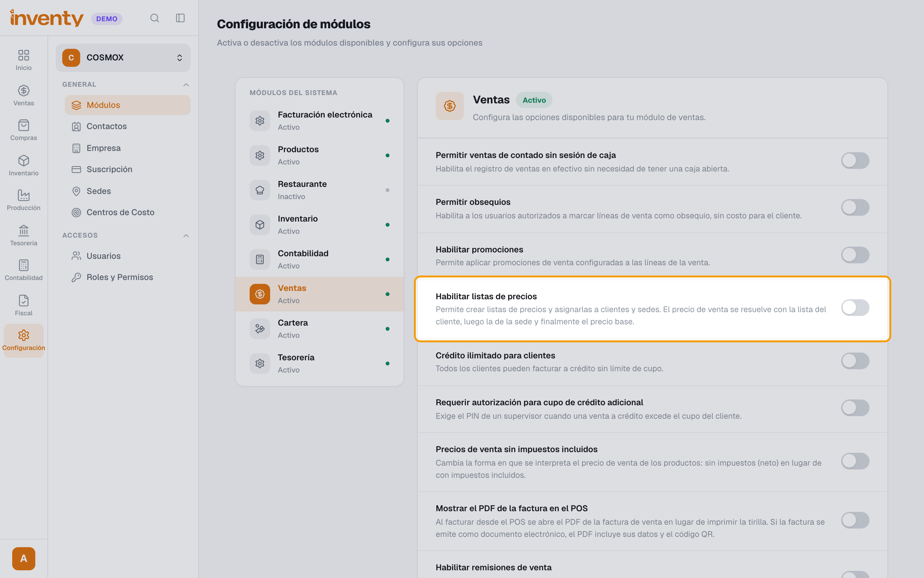Image resolution: width=924 pixels, height=578 pixels.
Task: Turn on Habilitar listas de precios
Action: pos(855,308)
